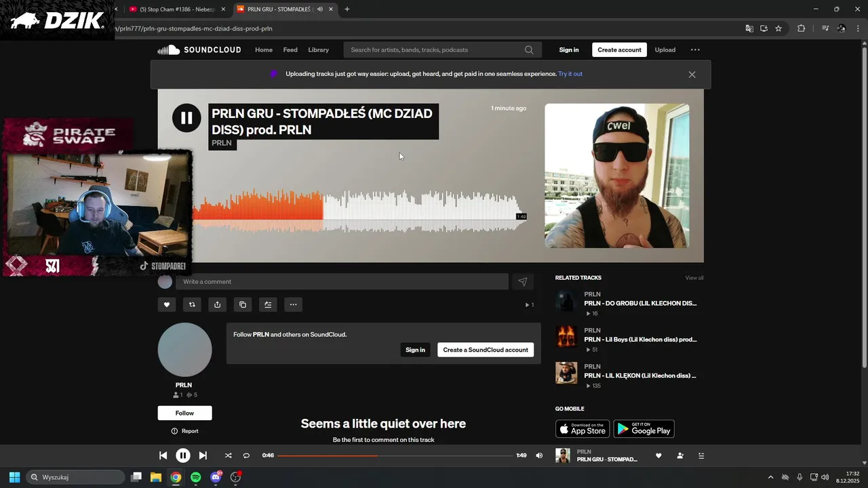The image size is (868, 488).
Task: Click Create account in the header
Action: [619, 49]
